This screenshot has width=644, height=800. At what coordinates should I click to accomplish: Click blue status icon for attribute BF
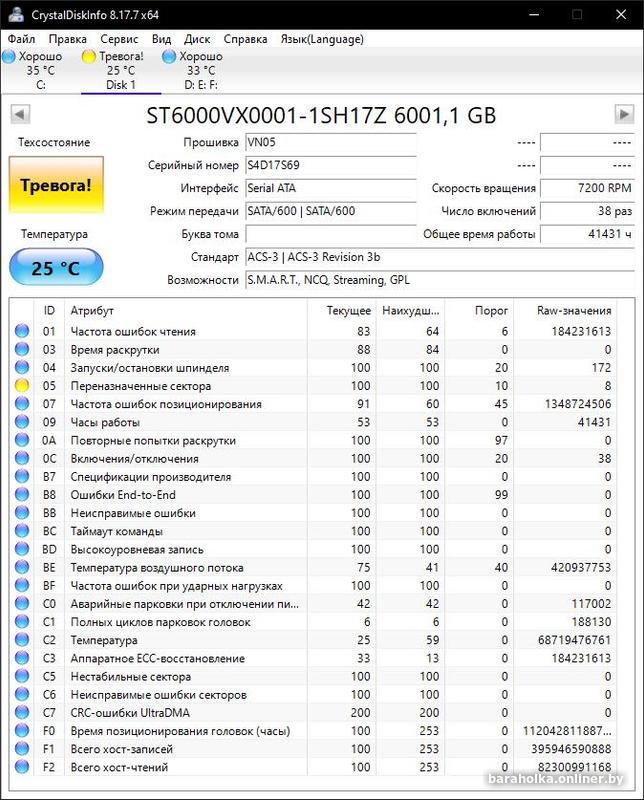pyautogui.click(x=22, y=585)
